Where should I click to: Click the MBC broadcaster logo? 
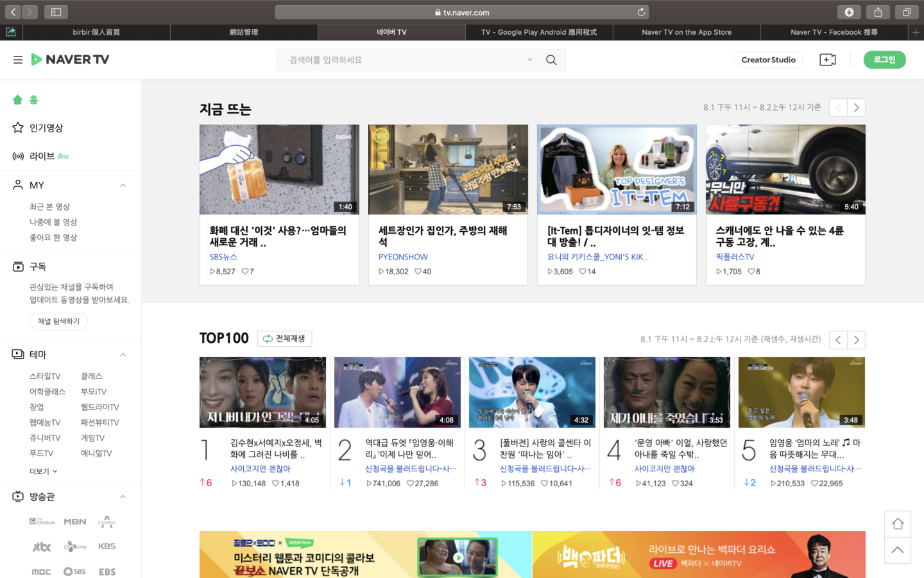tap(42, 572)
